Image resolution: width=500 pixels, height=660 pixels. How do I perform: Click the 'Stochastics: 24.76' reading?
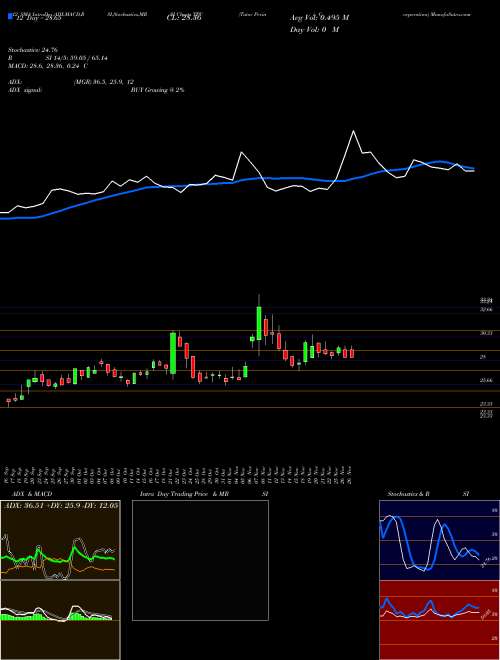pos(32,50)
